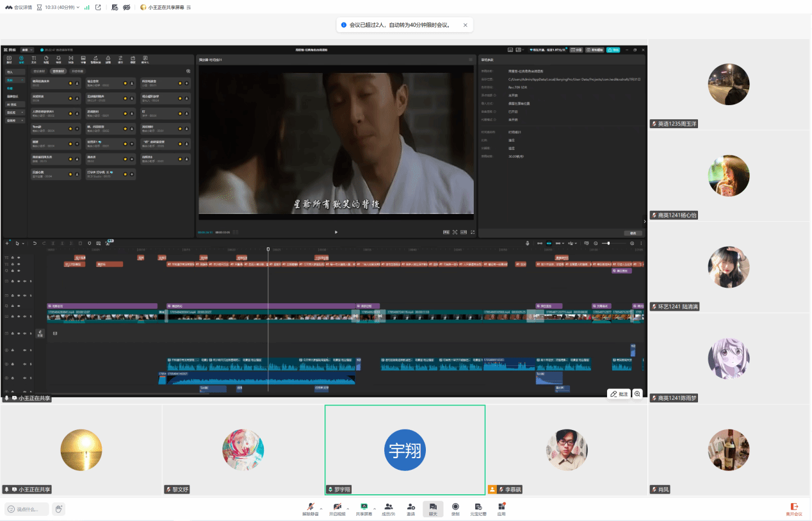Click 封面 cover button on main track
Image resolution: width=812 pixels, height=521 pixels.
(40, 333)
